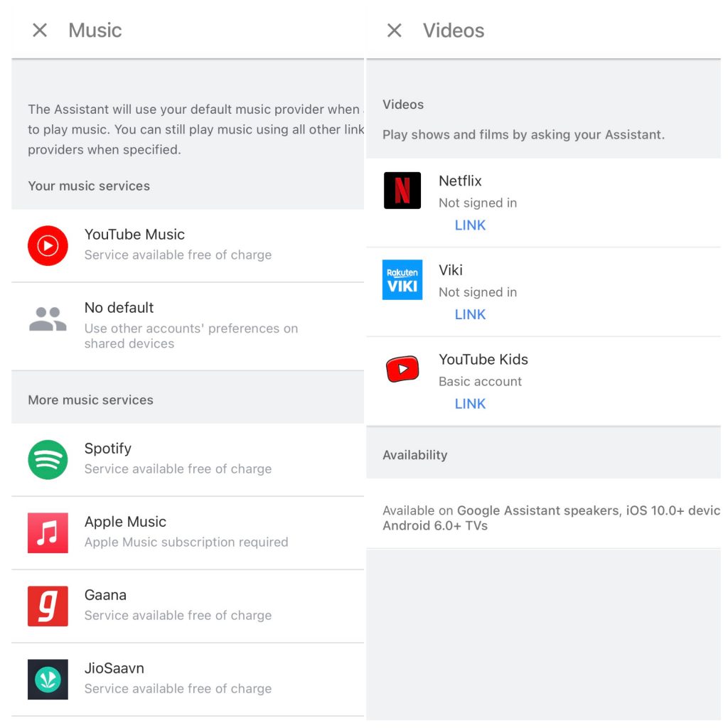Tap 'Service available free of charge' under Spotify
Screen dimensions: 728x728
[x=178, y=469]
